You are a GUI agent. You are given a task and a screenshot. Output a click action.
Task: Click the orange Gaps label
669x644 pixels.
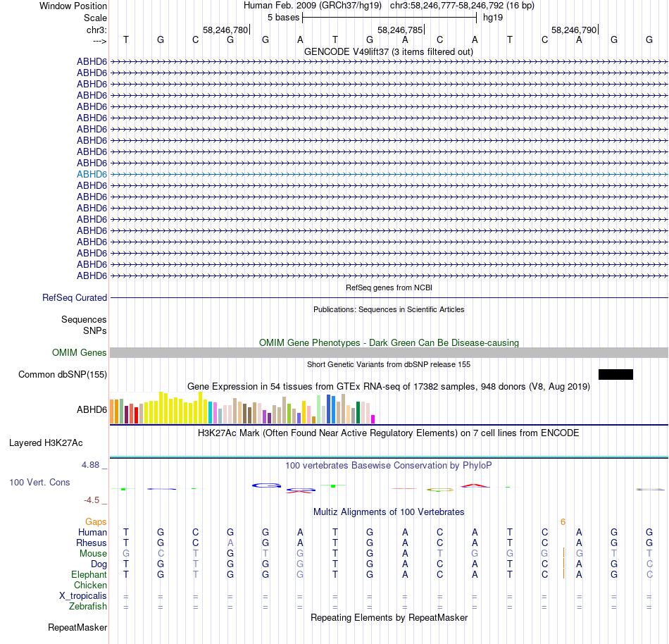(96, 521)
